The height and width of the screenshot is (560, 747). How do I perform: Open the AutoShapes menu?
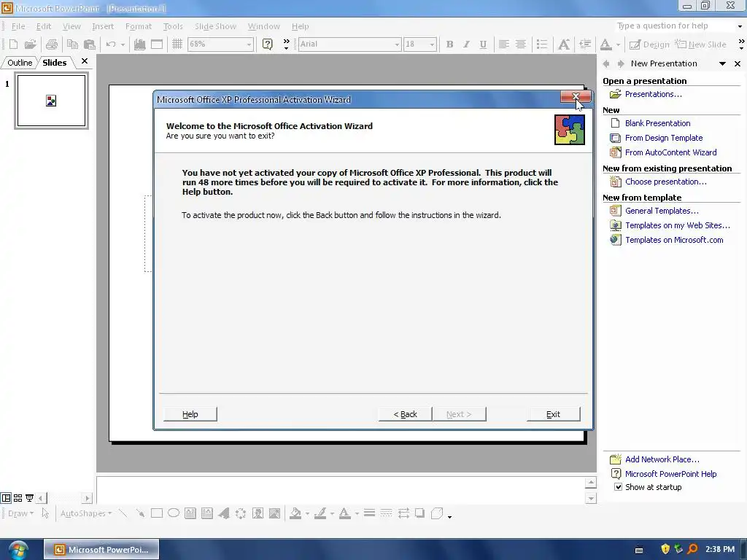(86, 513)
